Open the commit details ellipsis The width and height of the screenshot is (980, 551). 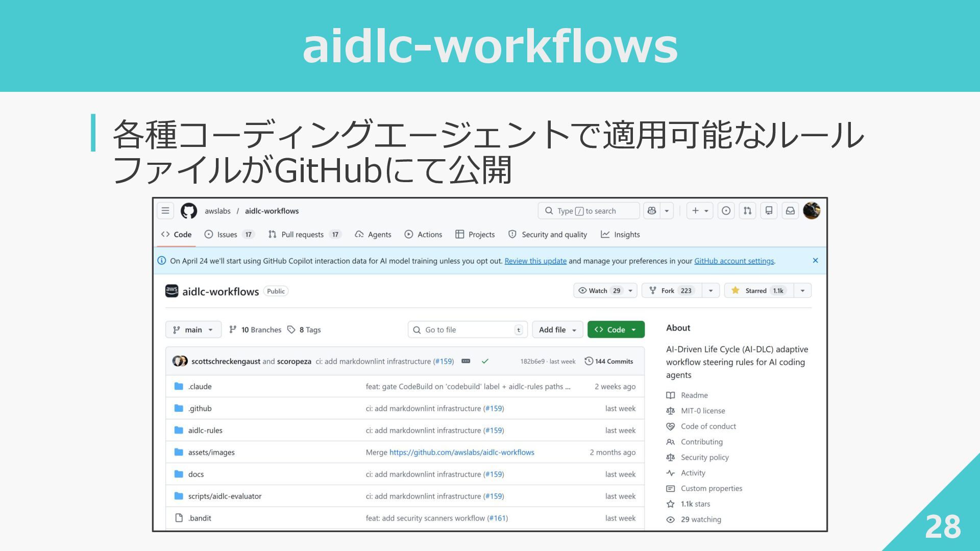(x=465, y=361)
